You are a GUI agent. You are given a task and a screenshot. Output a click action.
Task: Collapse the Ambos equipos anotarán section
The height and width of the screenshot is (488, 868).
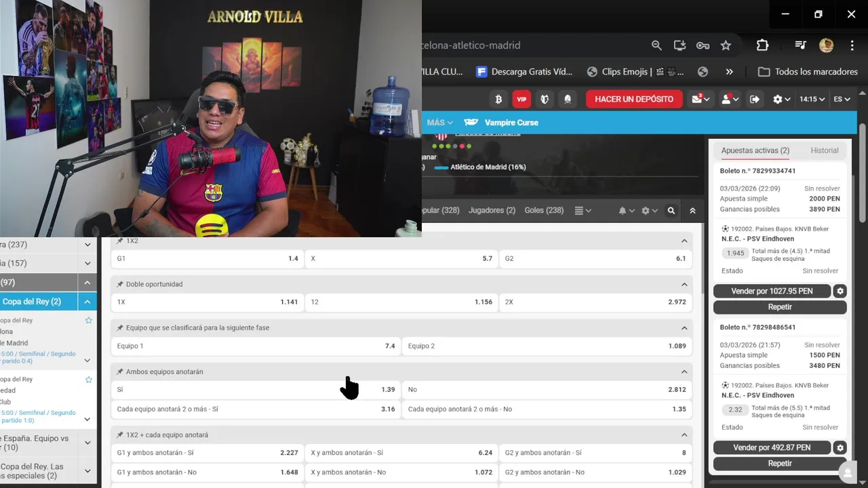(684, 371)
